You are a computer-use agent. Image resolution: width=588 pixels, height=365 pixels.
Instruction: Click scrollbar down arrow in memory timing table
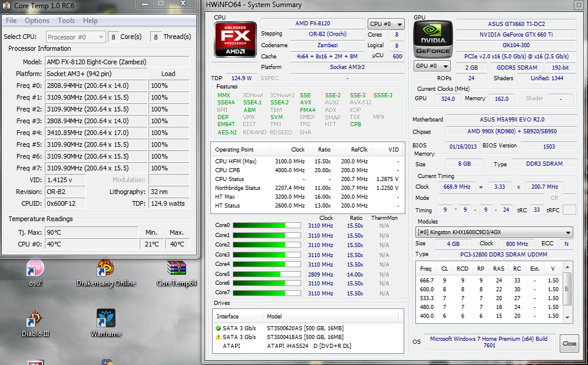[x=567, y=317]
